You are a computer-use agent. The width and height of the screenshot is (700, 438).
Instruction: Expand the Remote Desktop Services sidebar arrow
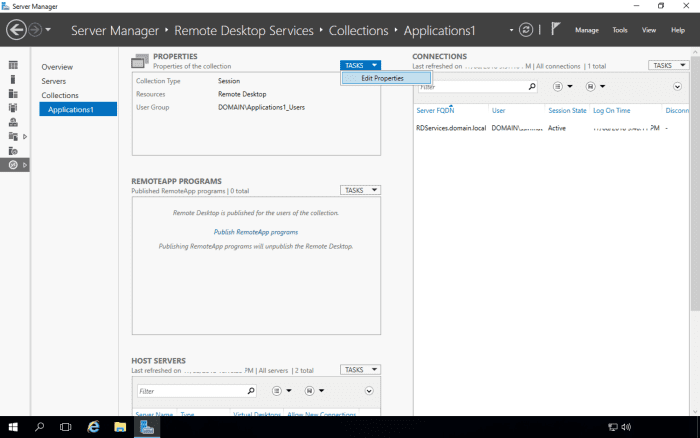pos(25,165)
